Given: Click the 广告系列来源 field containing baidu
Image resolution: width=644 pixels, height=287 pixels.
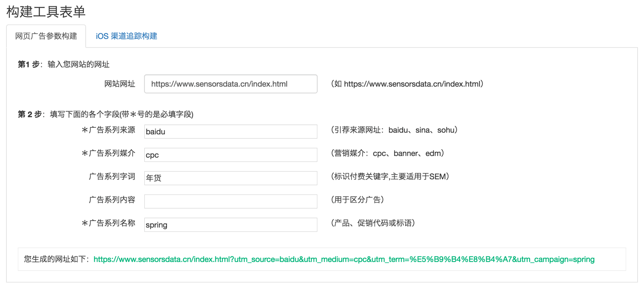Looking at the screenshot, I should (230, 131).
